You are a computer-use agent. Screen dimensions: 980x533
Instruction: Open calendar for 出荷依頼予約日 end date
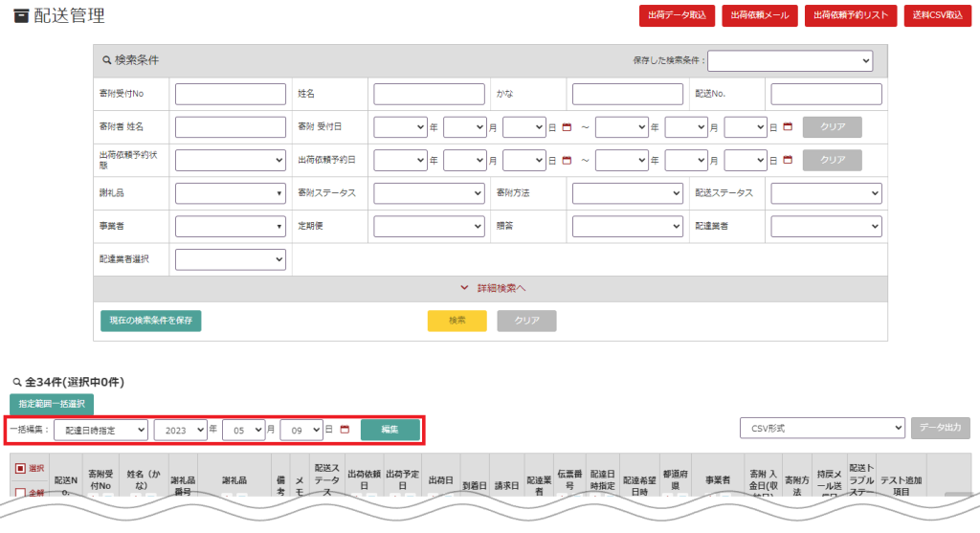[x=788, y=160]
